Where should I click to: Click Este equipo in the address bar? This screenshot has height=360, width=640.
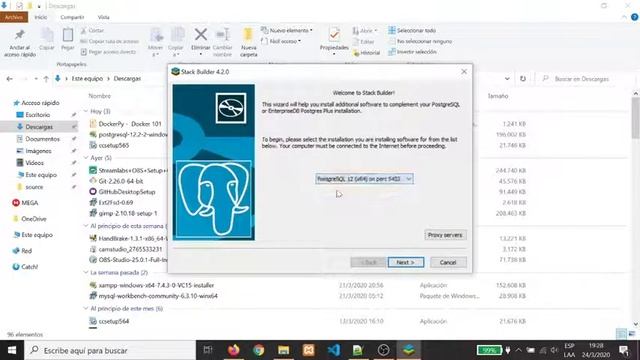[x=87, y=79]
